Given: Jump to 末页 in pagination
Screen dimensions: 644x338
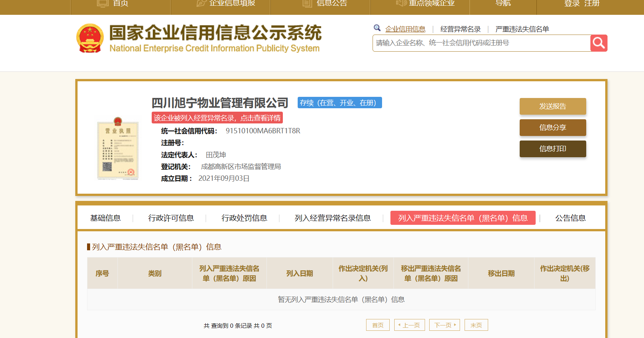Looking at the screenshot, I should (x=476, y=325).
